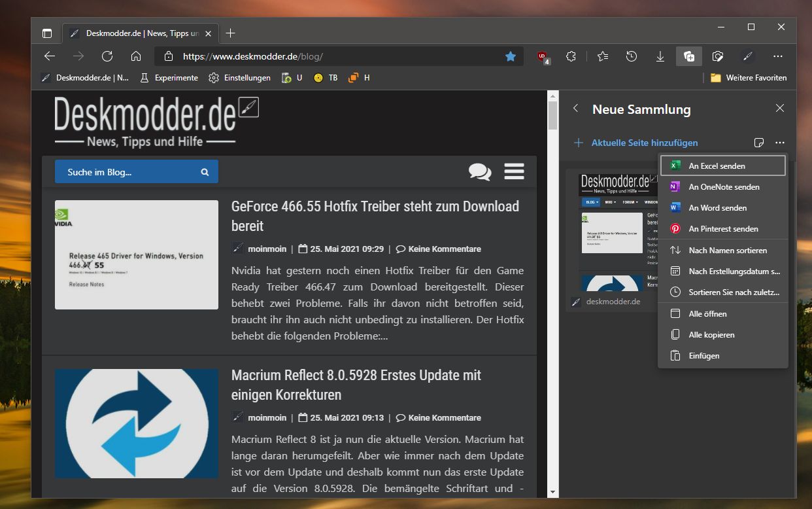Open the uBlock Origin extension icon
This screenshot has width=812, height=509.
pyautogui.click(x=543, y=57)
